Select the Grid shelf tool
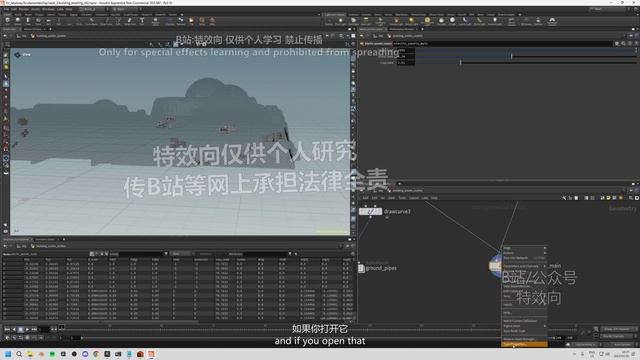 coord(49,21)
